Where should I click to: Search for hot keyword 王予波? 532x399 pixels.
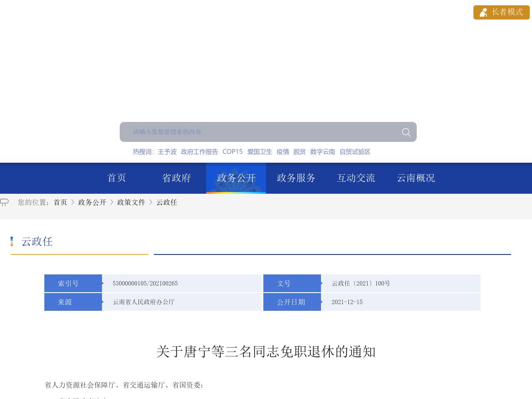(167, 152)
